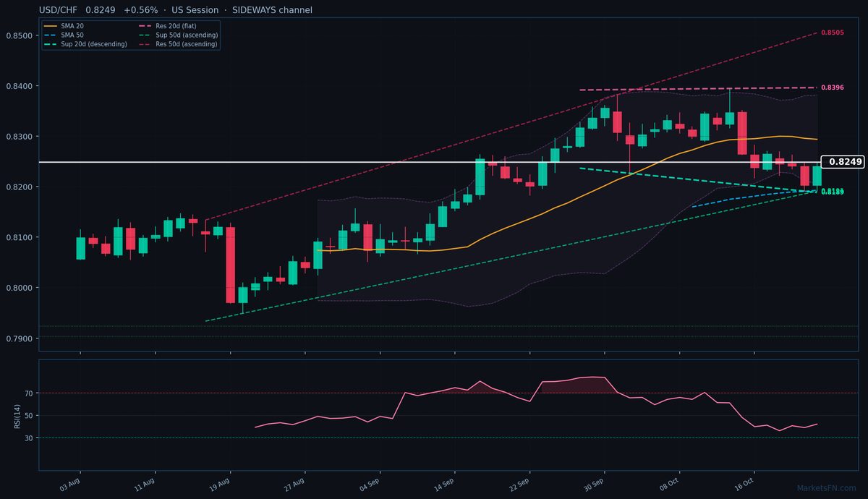868x499 pixels.
Task: Click the 0.8100 price axis label
Action: pyautogui.click(x=18, y=237)
